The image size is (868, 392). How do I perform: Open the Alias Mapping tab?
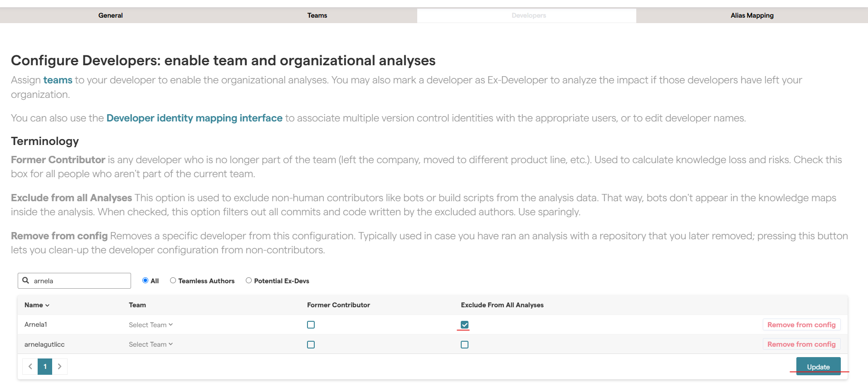[x=752, y=15]
